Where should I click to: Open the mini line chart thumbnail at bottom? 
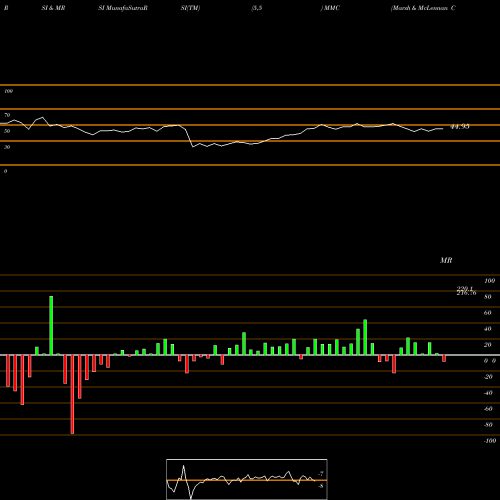247,479
